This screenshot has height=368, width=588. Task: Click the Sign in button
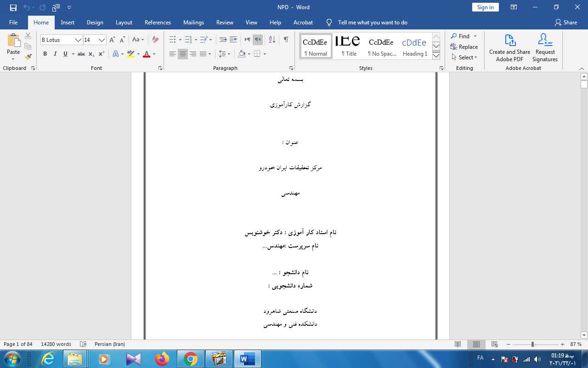pyautogui.click(x=485, y=7)
